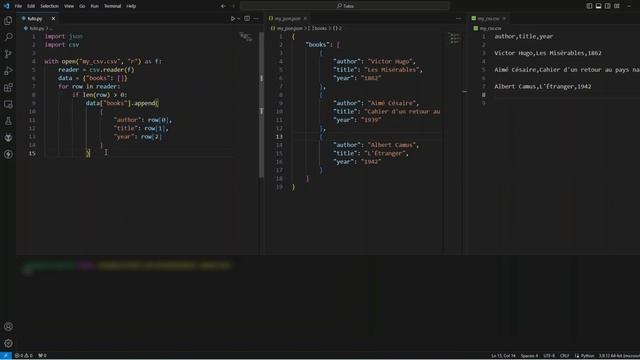
Task: Select Python interpreter version in status bar
Action: pos(619,356)
